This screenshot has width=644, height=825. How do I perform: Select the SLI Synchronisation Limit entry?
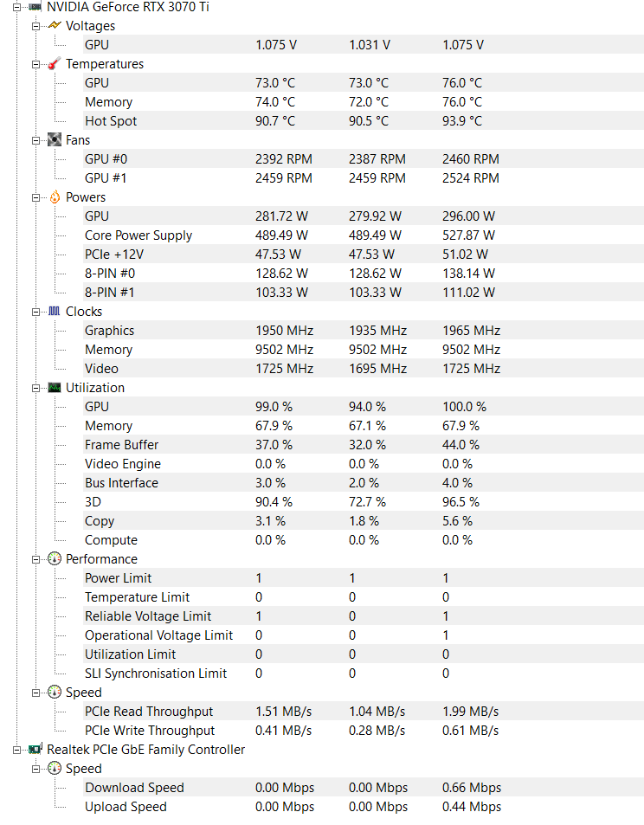click(156, 674)
